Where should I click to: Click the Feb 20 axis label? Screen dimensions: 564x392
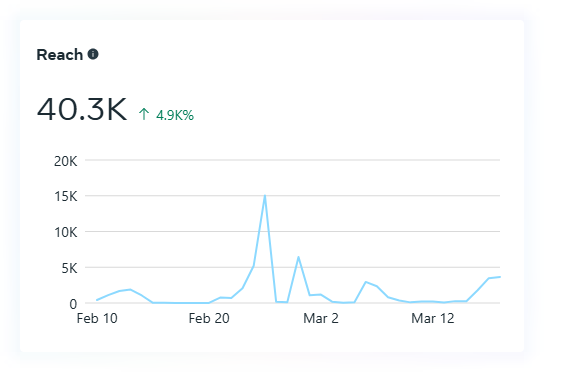(209, 318)
